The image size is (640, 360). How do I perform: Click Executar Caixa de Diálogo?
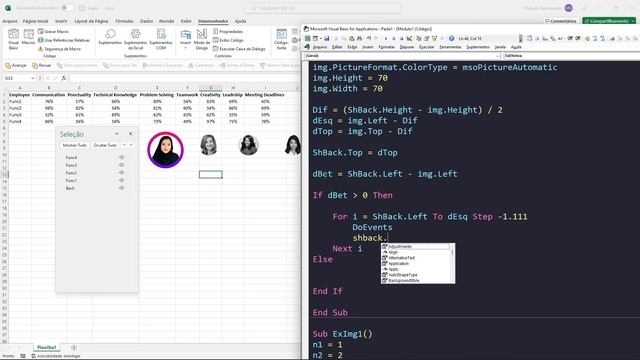point(239,49)
